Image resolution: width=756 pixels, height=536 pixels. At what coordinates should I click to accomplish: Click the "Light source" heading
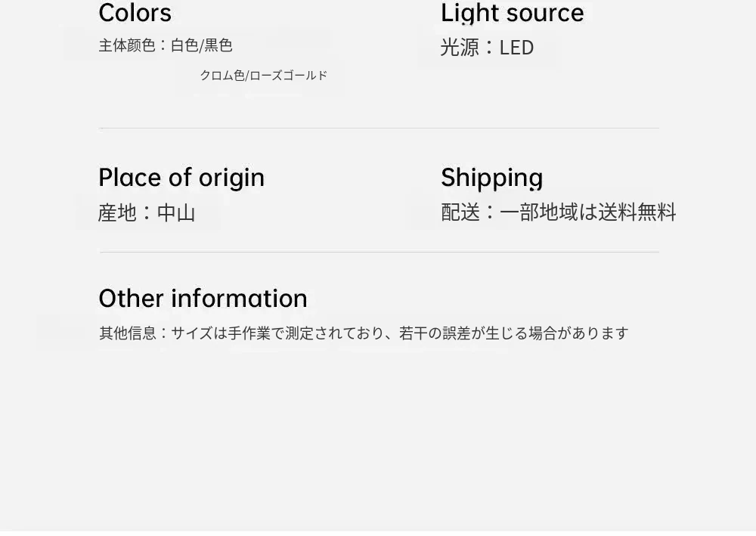pyautogui.click(x=512, y=14)
